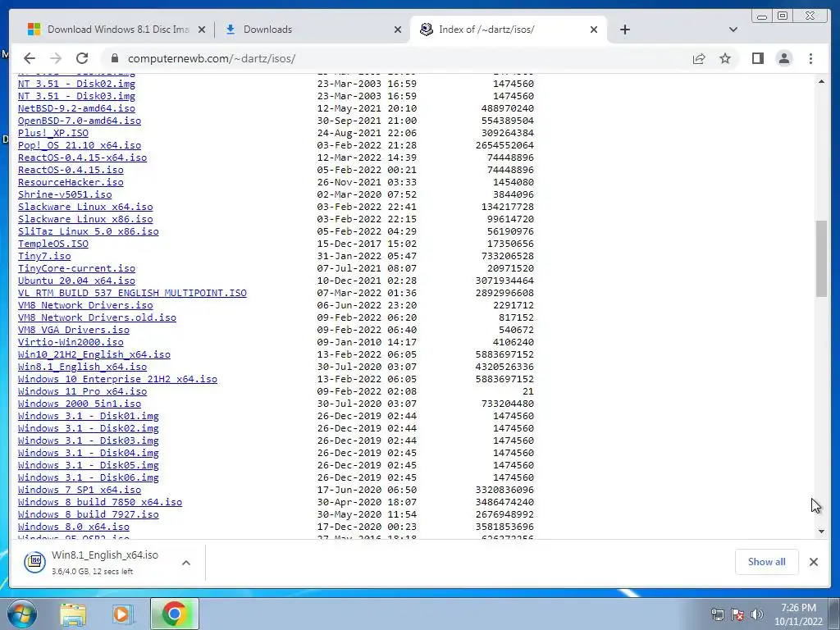Download Windows_2000_5in1.iso
Image resolution: width=840 pixels, height=630 pixels.
click(x=80, y=404)
